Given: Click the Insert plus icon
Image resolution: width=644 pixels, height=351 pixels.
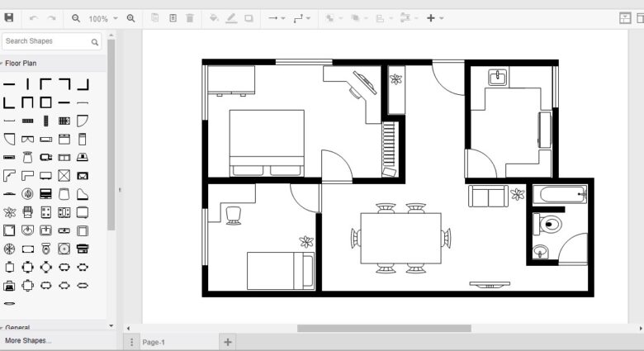Looking at the screenshot, I should coord(431,18).
